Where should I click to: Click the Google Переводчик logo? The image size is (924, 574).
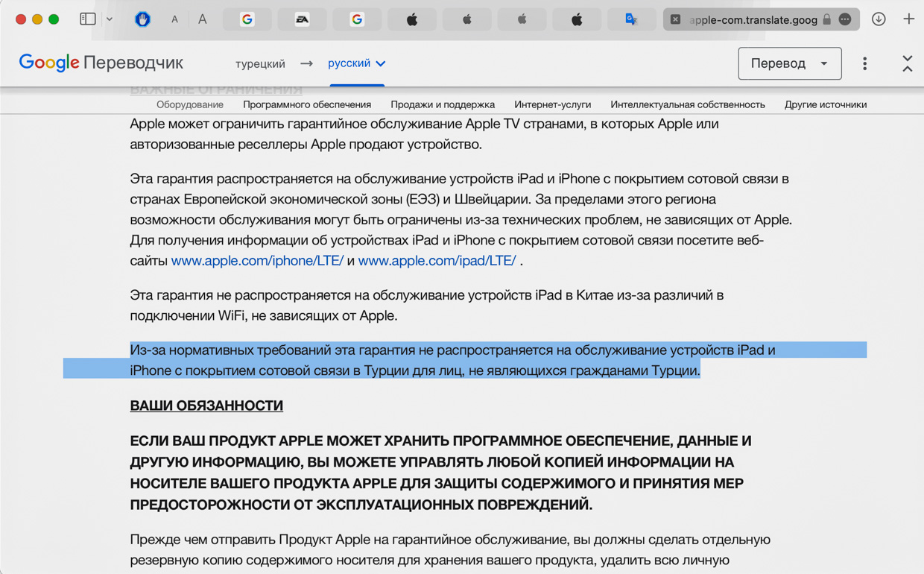tap(101, 63)
